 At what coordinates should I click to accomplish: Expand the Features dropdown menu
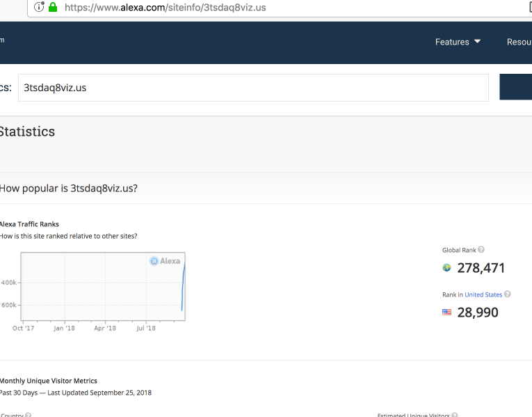pyautogui.click(x=458, y=42)
